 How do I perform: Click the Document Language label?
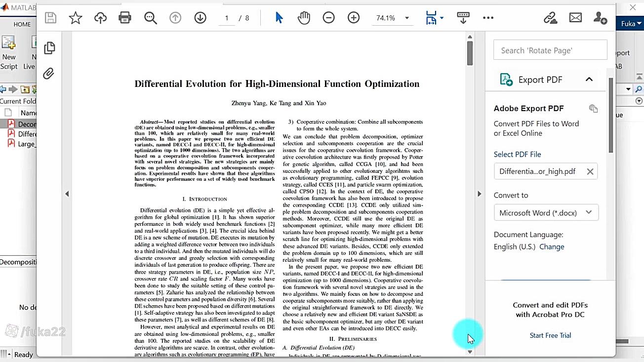point(528,235)
